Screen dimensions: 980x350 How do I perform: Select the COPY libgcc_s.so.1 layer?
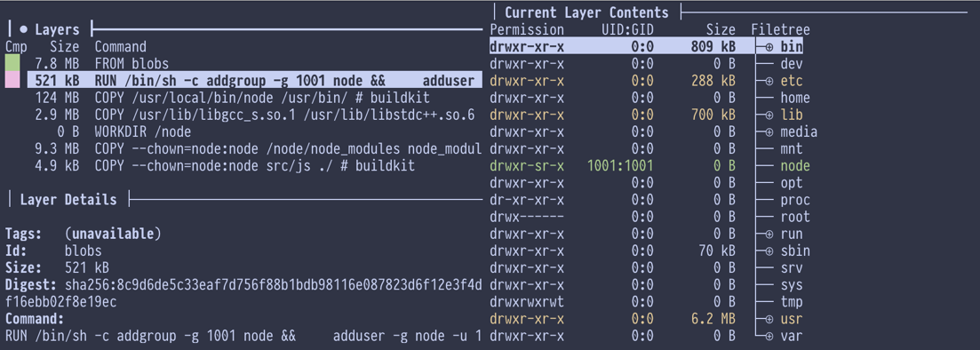[243, 115]
